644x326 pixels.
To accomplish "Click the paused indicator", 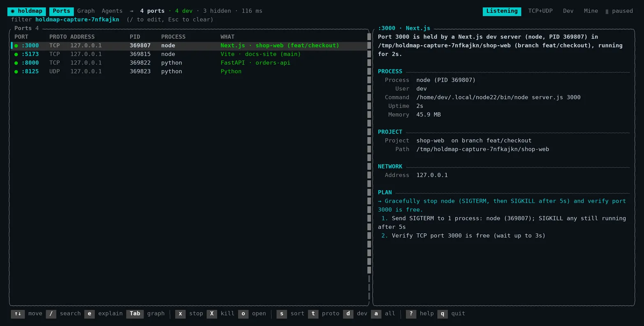I will (x=619, y=11).
